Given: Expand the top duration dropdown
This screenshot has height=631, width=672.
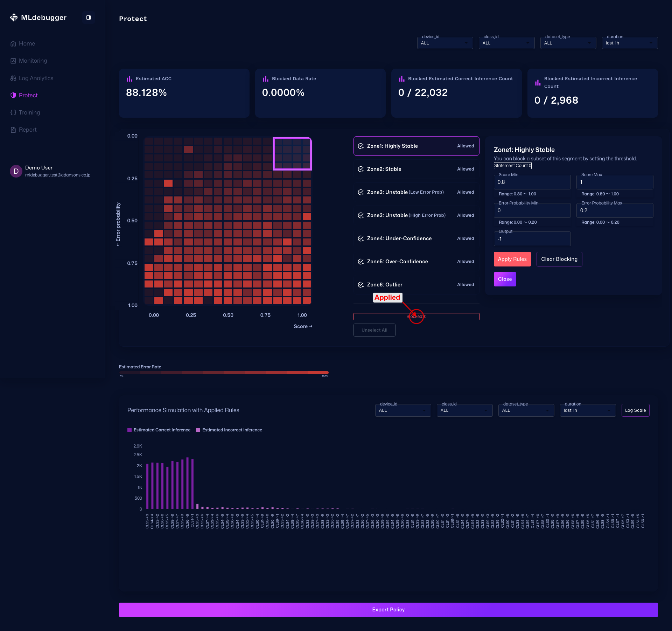Looking at the screenshot, I should pyautogui.click(x=630, y=43).
